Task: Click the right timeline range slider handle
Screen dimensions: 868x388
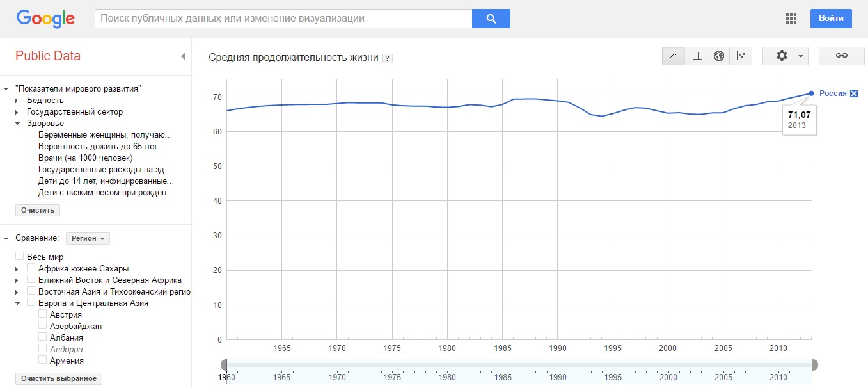Action: pos(814,365)
